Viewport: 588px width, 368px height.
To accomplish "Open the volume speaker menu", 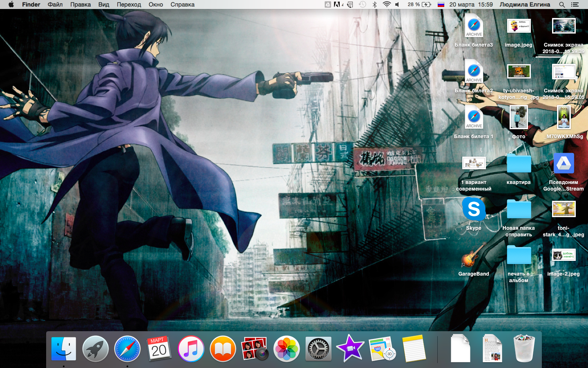I will 397,4.
